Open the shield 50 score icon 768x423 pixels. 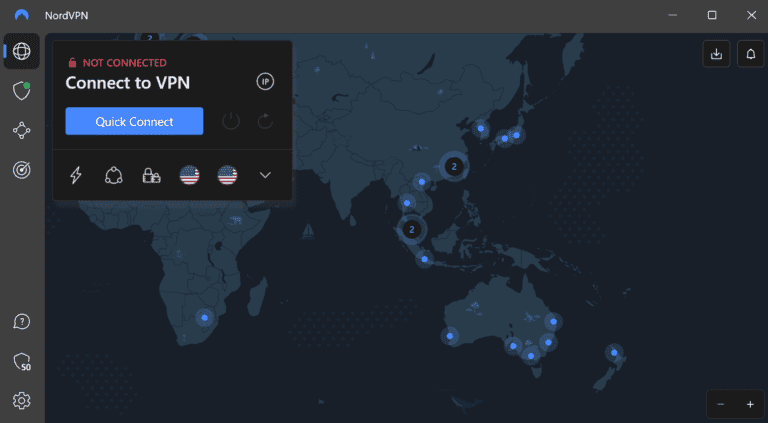[22, 362]
